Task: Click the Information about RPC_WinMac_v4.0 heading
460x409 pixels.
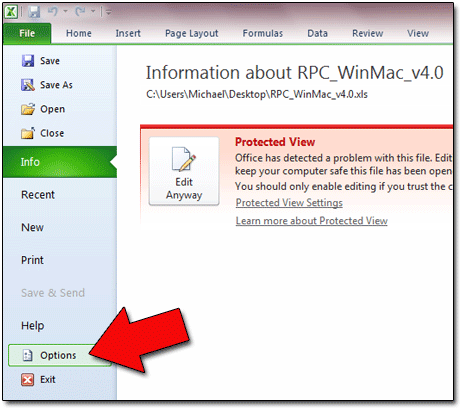Action: click(x=295, y=73)
